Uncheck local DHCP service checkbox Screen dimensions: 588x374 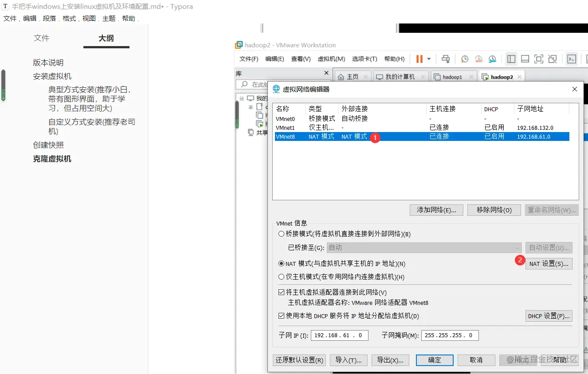click(282, 316)
